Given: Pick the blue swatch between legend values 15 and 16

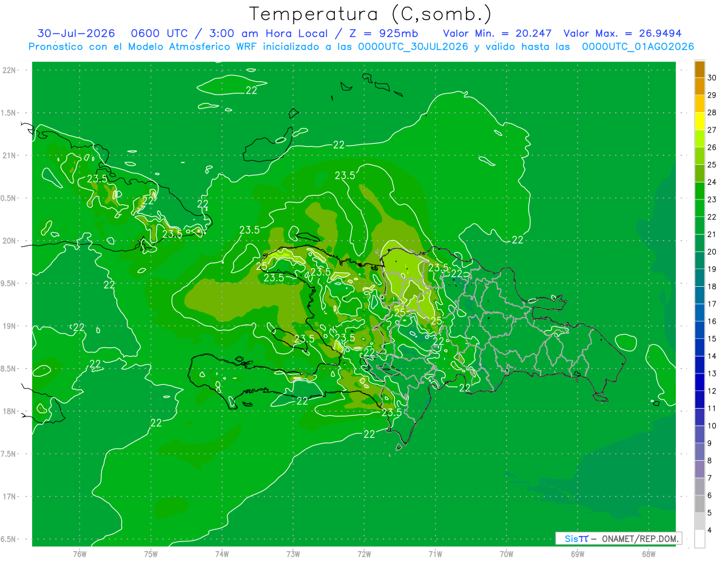Looking at the screenshot, I should 699,330.
